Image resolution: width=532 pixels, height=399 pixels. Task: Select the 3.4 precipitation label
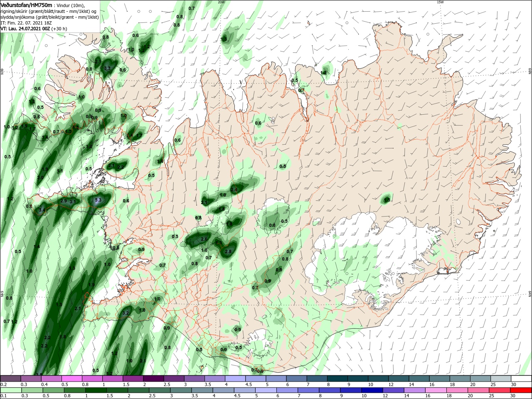(42, 210)
